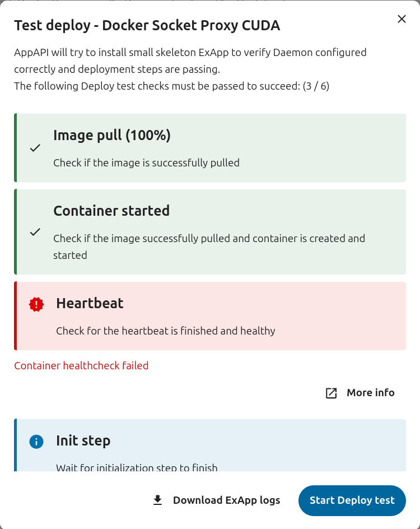Click the Container started checkmark icon
The image size is (420, 529).
pos(35,232)
